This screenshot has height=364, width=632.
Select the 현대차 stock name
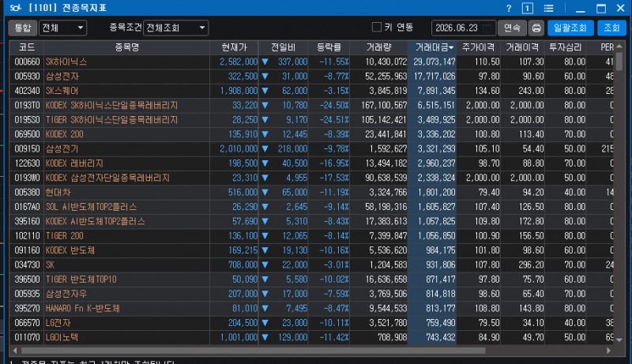click(58, 193)
